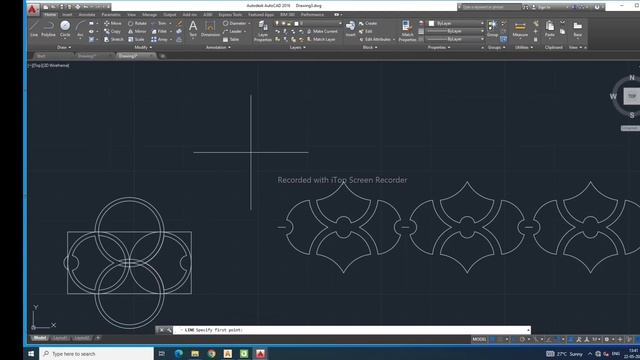Open the AutoCAD application menu logo
Viewport: 640px width, 360px height.
[x=33, y=9]
